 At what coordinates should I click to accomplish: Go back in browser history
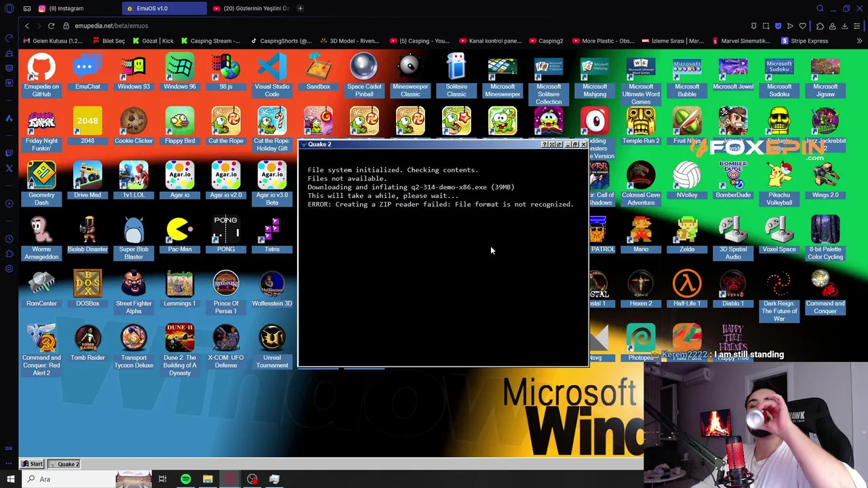(26, 26)
